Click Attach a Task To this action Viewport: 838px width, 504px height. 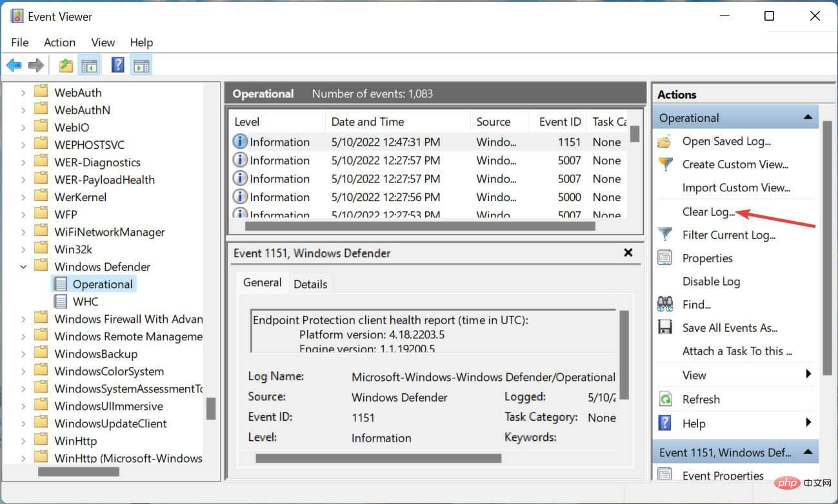click(x=737, y=351)
